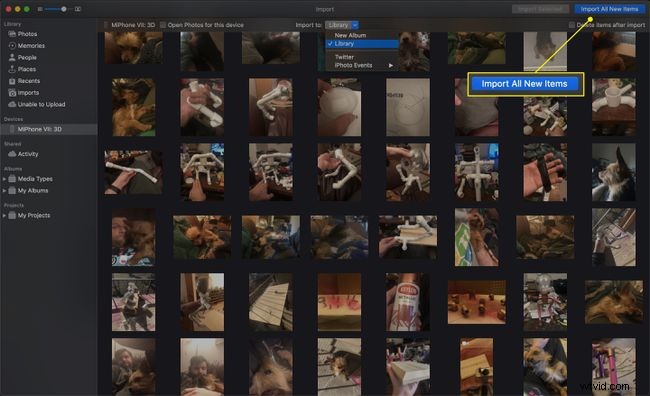The image size is (650, 396).
Task: Open iPhoto Events submenu arrow
Action: coord(390,65)
